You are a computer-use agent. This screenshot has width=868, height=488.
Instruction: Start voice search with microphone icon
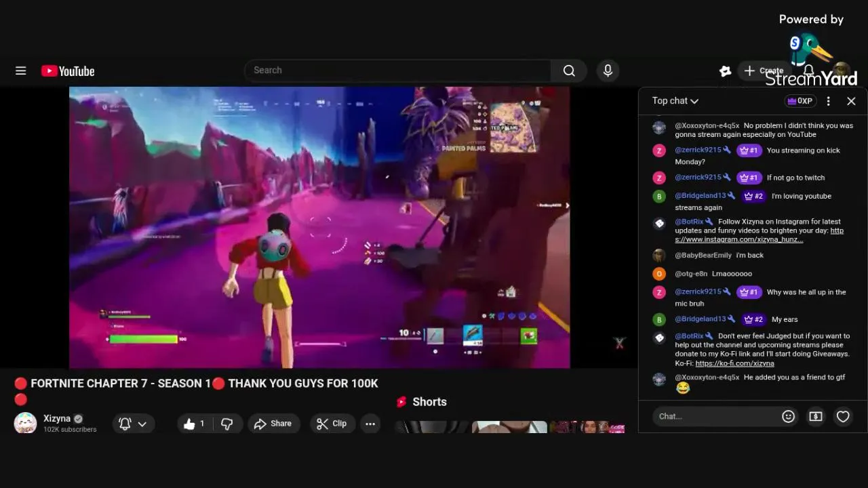click(608, 70)
